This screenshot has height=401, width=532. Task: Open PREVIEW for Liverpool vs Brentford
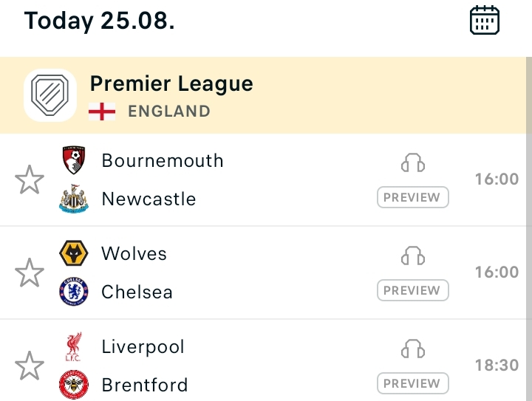click(413, 383)
